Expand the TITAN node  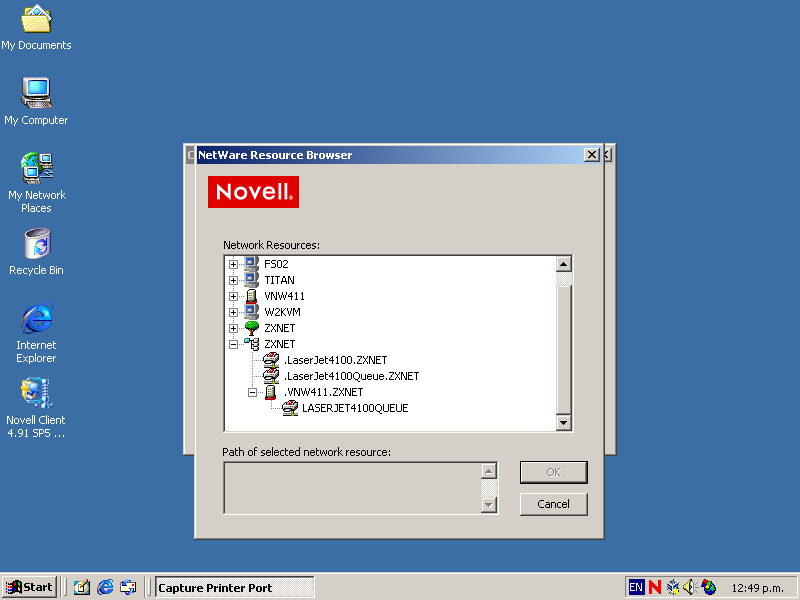coord(233,280)
